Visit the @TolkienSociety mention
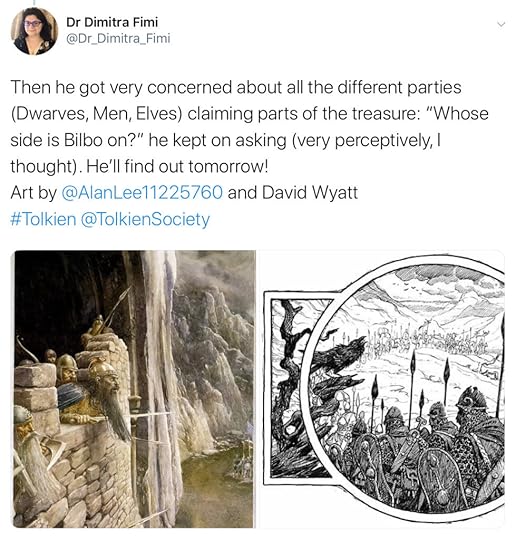 point(145,219)
